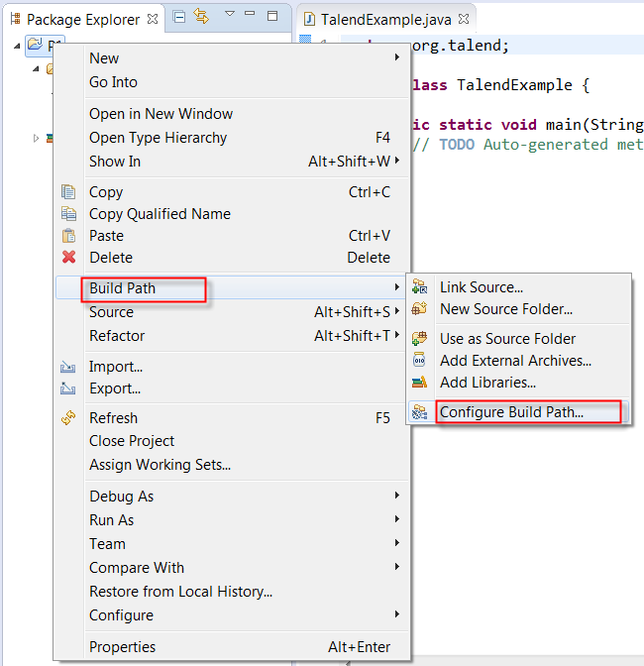Select Configure Build Path... from submenu
Screen dimensions: 644x666
point(511,412)
